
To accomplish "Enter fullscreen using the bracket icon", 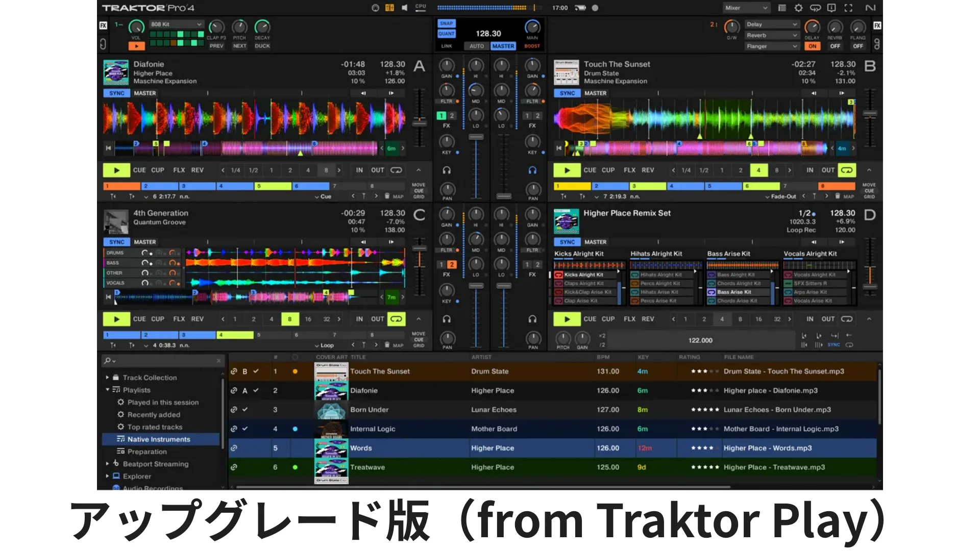I will [x=848, y=8].
